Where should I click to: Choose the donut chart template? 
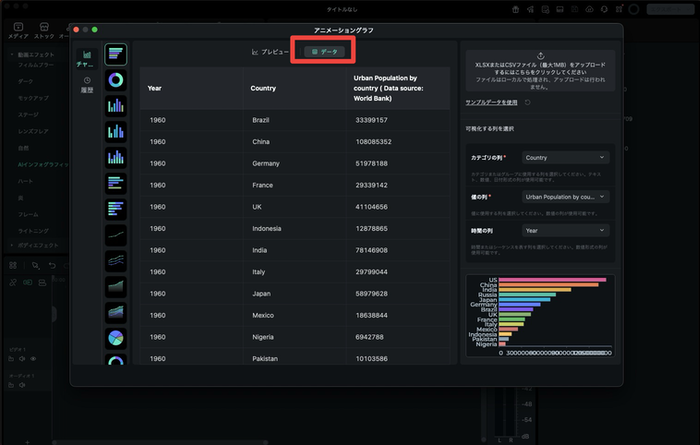click(x=117, y=79)
